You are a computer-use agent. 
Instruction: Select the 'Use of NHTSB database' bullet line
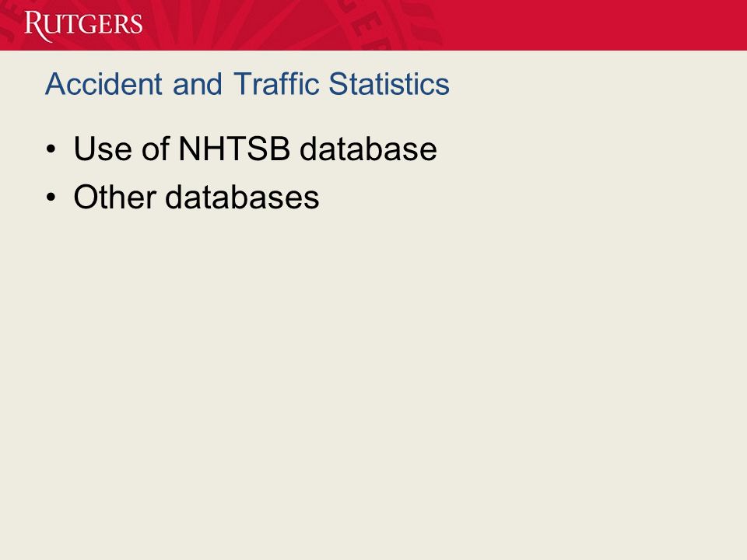255,149
